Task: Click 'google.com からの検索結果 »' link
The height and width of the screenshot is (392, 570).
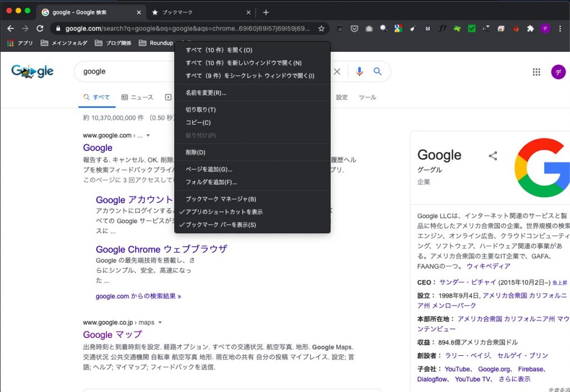Action: [x=138, y=296]
